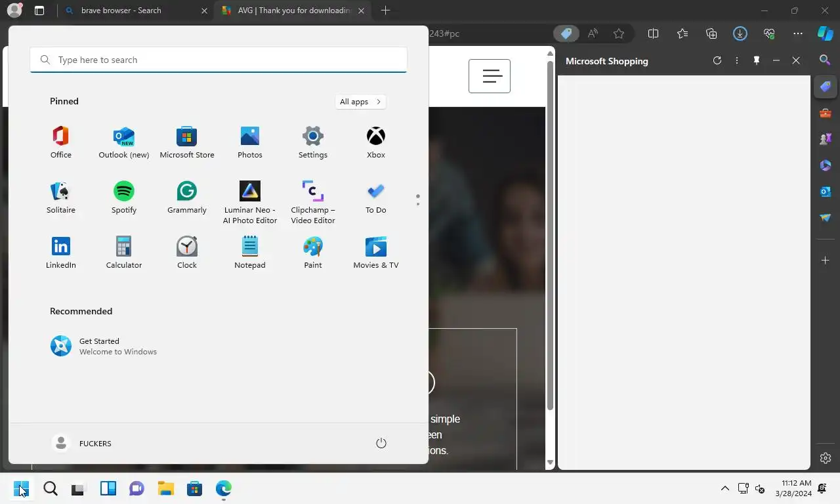The width and height of the screenshot is (840, 504).
Task: Select the AVG Thank you for downloading tab
Action: click(294, 10)
